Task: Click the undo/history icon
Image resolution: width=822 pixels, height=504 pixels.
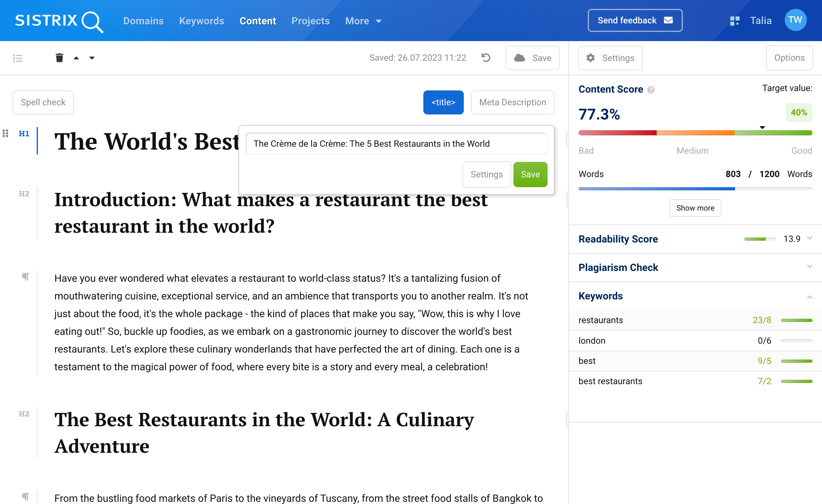Action: click(x=486, y=57)
